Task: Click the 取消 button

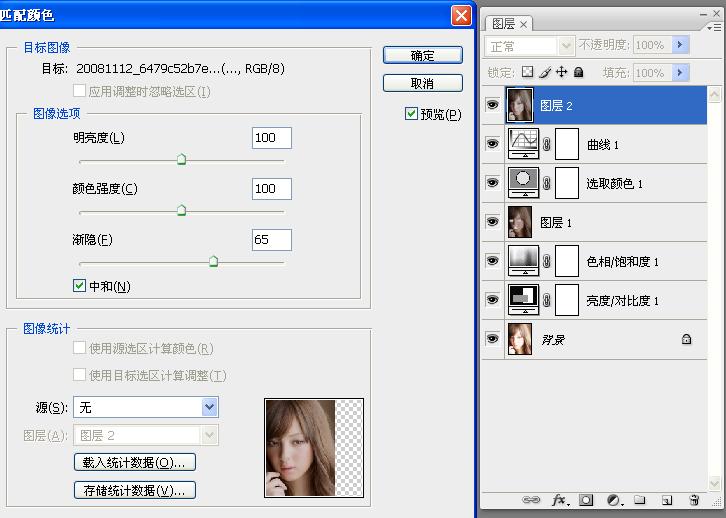Action: coord(423,83)
